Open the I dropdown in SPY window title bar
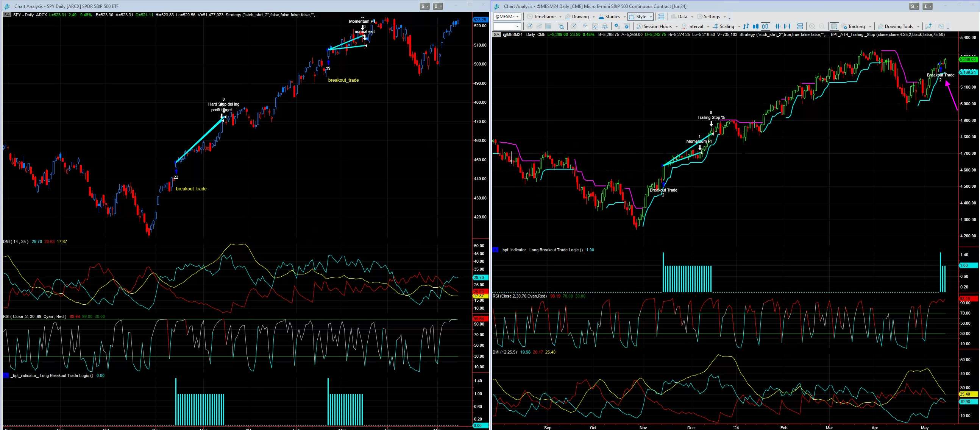 coord(438,6)
